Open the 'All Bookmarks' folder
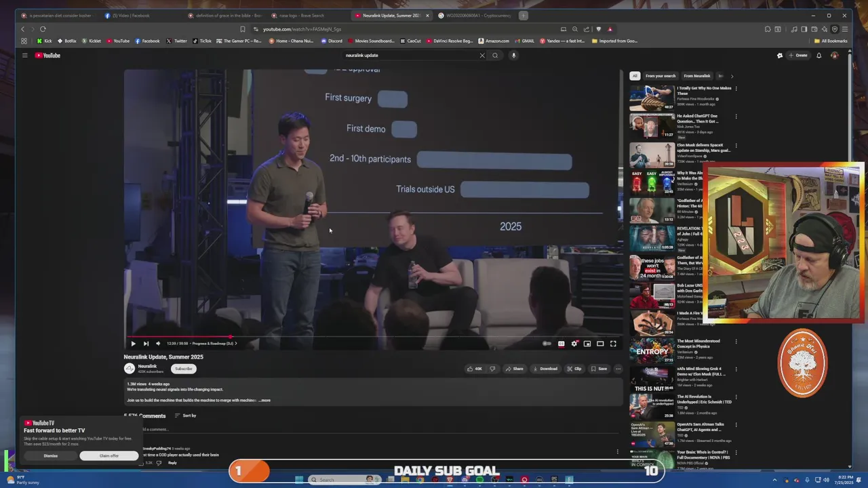Viewport: 868px width, 488px height. click(x=831, y=41)
